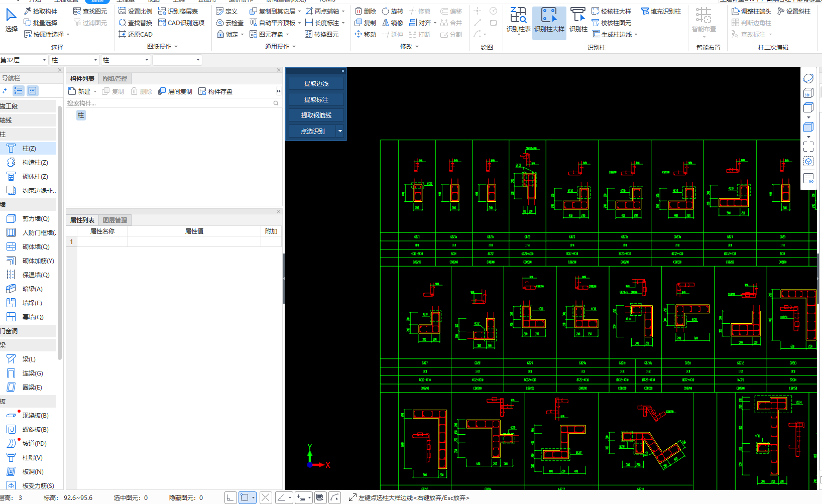Click 调整柱端头 tool
Screen dimensions: 822x504
(x=752, y=11)
